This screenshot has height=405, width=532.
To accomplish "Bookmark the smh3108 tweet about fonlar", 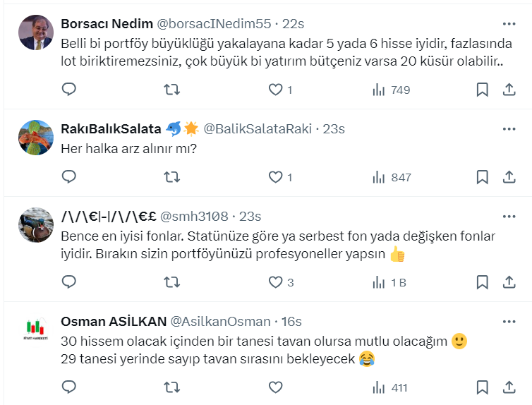I will (x=482, y=282).
